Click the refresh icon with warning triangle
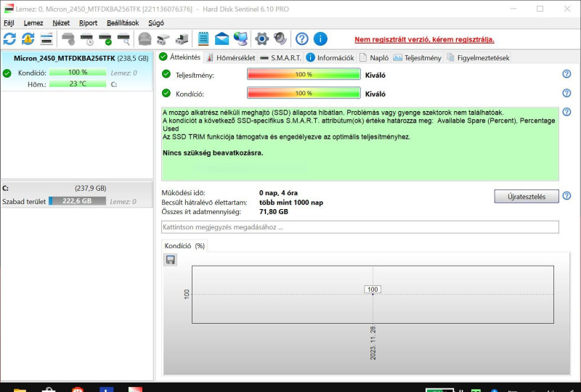Viewport: 581px width, 392px height. pyautogui.click(x=28, y=38)
